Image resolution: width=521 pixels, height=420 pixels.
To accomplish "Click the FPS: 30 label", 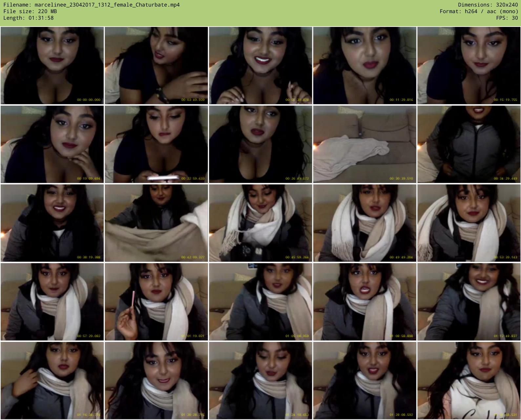I will click(x=507, y=18).
